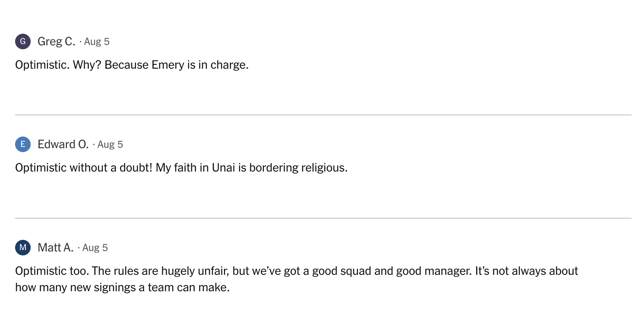The width and height of the screenshot is (644, 312).
Task: Click the Aug 5 date beside Matt A.
Action: click(95, 248)
